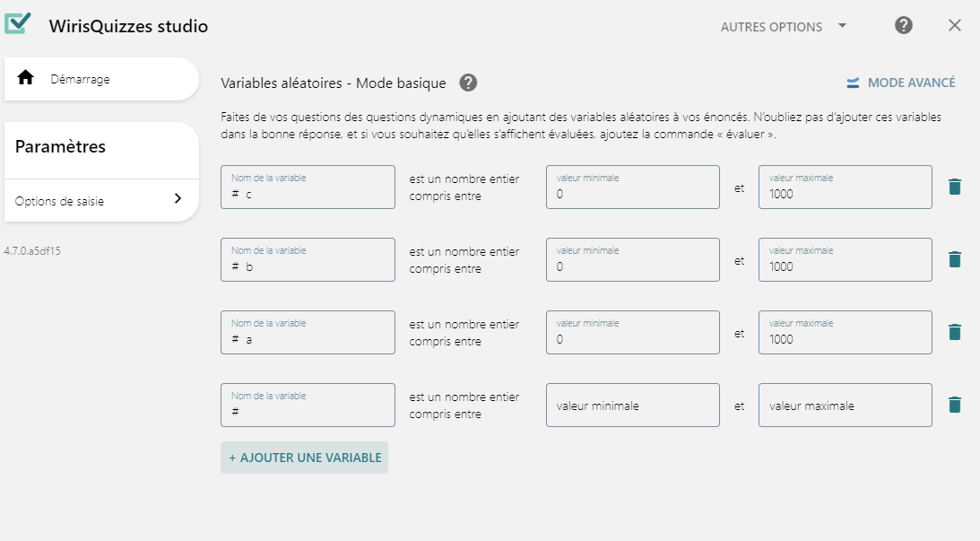Open the AUTRES OPTIONS dropdown
The height and width of the screenshot is (541, 980).
[x=784, y=27]
